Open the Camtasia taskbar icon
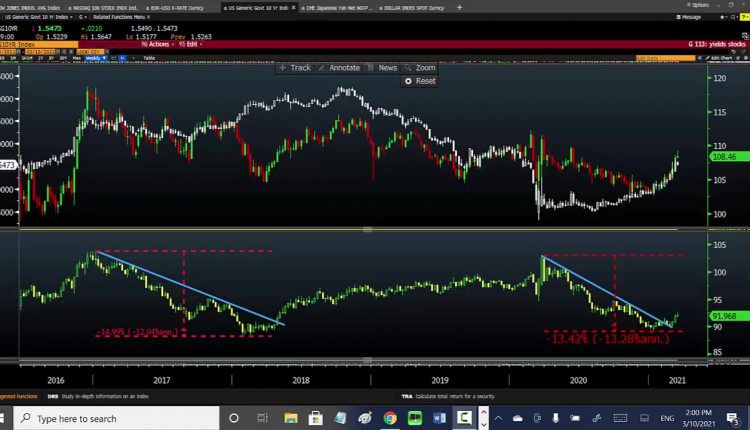The height and width of the screenshot is (430, 750). (x=464, y=419)
